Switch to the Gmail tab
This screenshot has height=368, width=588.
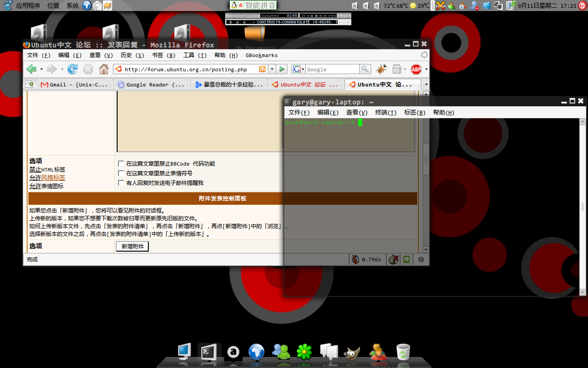pyautogui.click(x=75, y=85)
